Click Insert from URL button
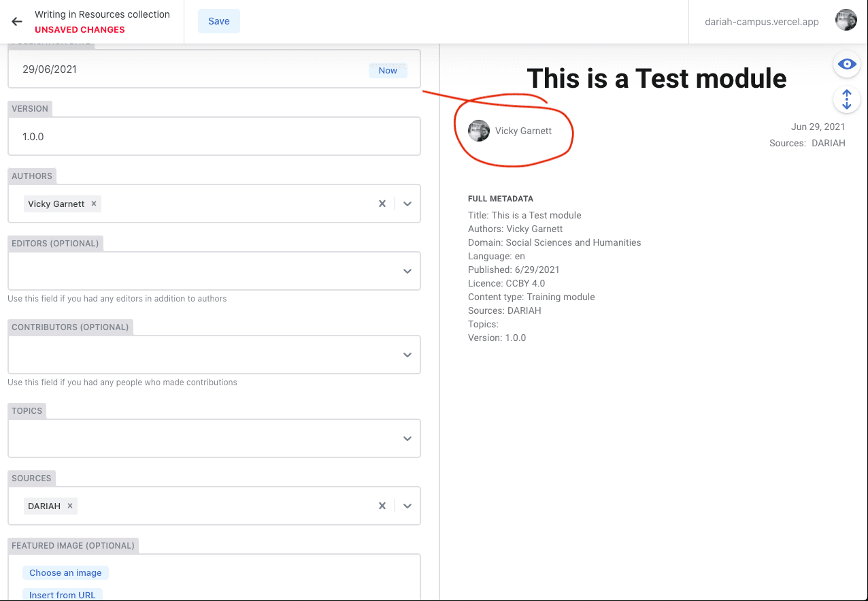The width and height of the screenshot is (868, 601). (x=62, y=595)
